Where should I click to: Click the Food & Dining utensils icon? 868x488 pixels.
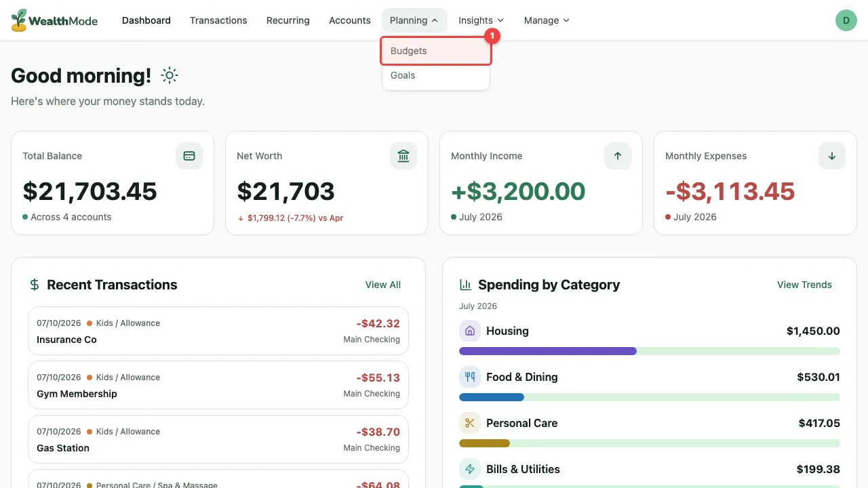470,377
